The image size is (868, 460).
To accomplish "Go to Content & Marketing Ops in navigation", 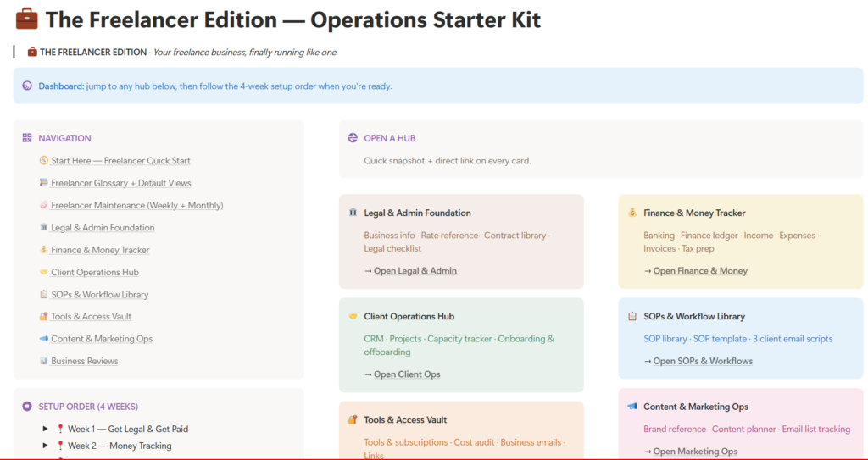I will 102,339.
